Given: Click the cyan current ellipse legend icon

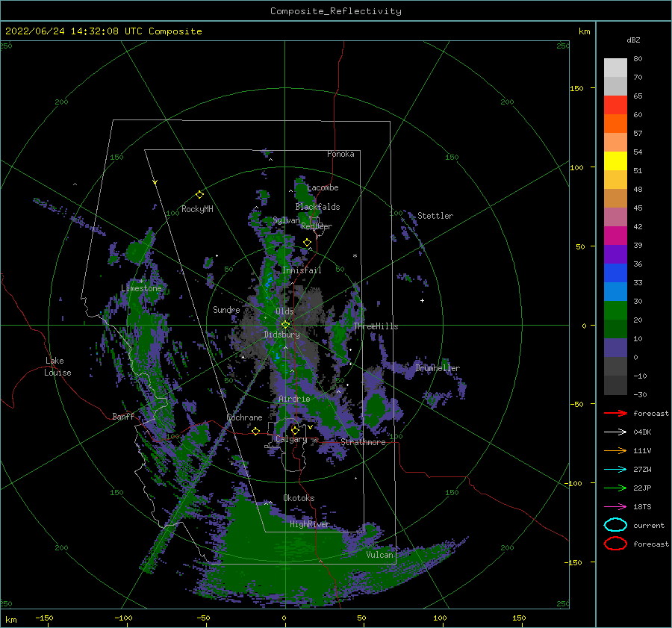Looking at the screenshot, I should 615,525.
